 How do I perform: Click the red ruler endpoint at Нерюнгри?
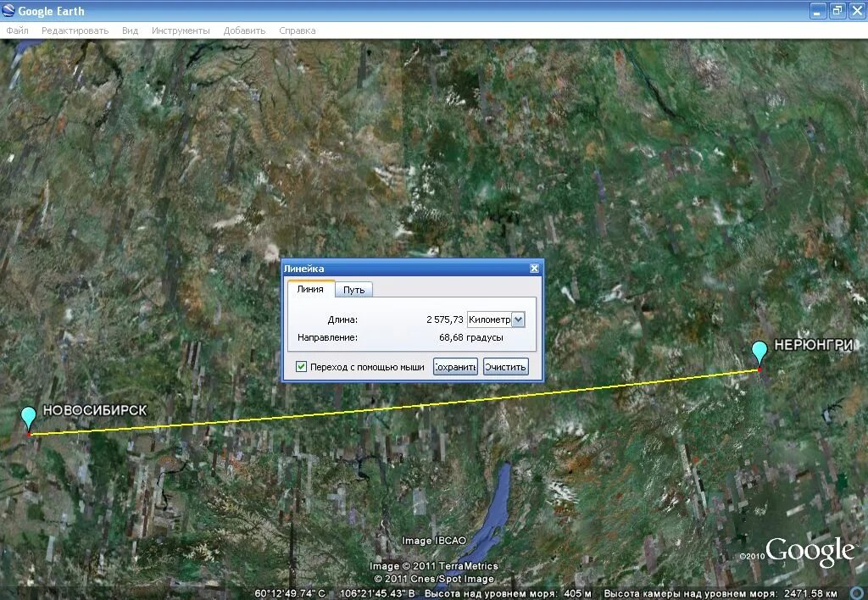759,369
